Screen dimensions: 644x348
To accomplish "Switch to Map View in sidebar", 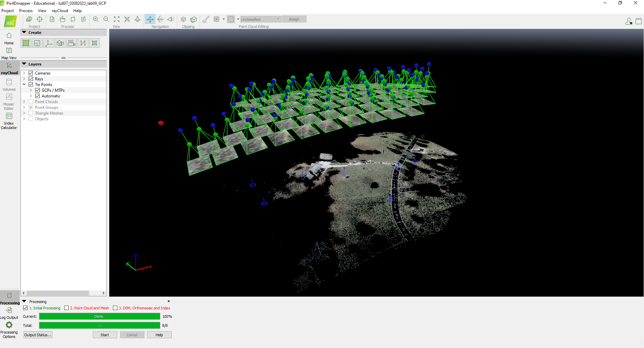I will click(9, 53).
